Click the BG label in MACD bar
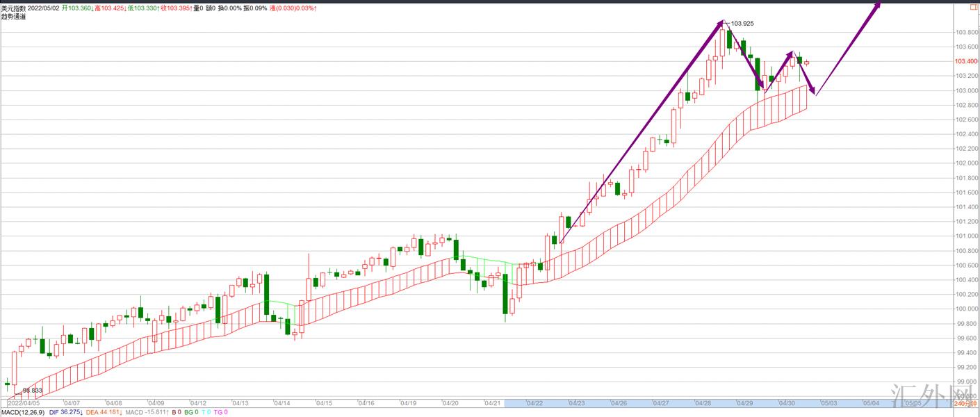 (190, 412)
